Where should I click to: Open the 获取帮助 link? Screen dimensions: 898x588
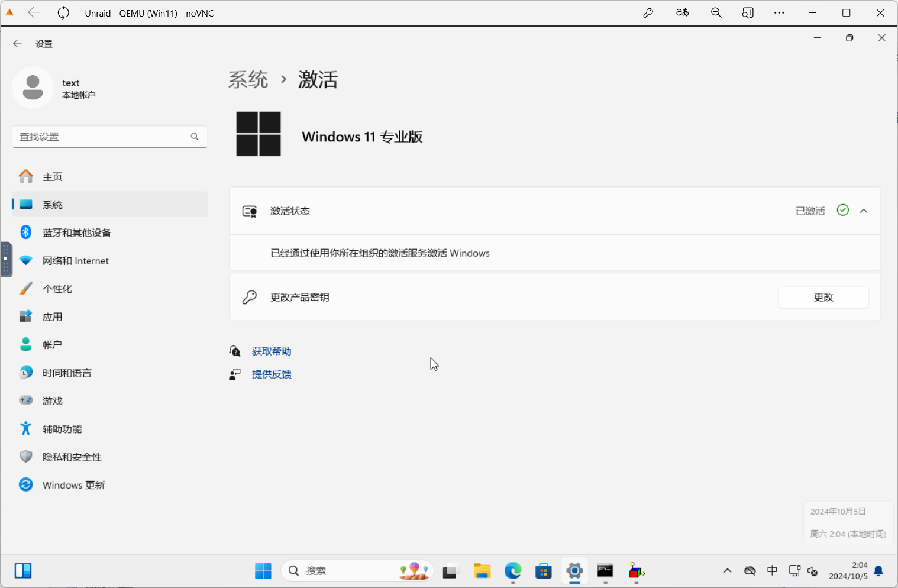pyautogui.click(x=272, y=351)
